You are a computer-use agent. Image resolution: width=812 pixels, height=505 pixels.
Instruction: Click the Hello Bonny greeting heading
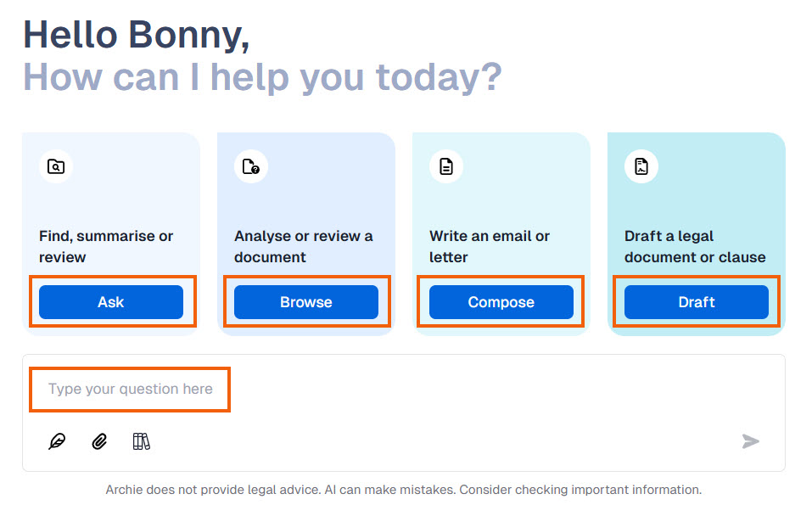point(137,35)
